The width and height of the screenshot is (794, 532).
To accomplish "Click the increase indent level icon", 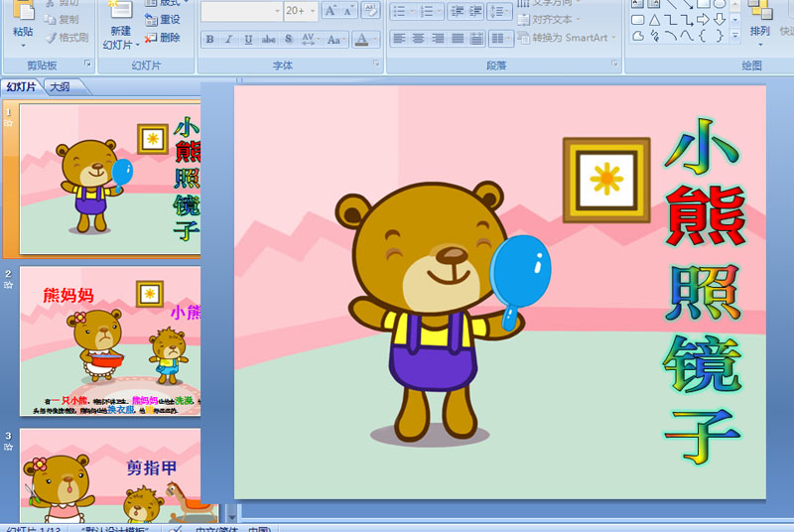I will [x=475, y=11].
